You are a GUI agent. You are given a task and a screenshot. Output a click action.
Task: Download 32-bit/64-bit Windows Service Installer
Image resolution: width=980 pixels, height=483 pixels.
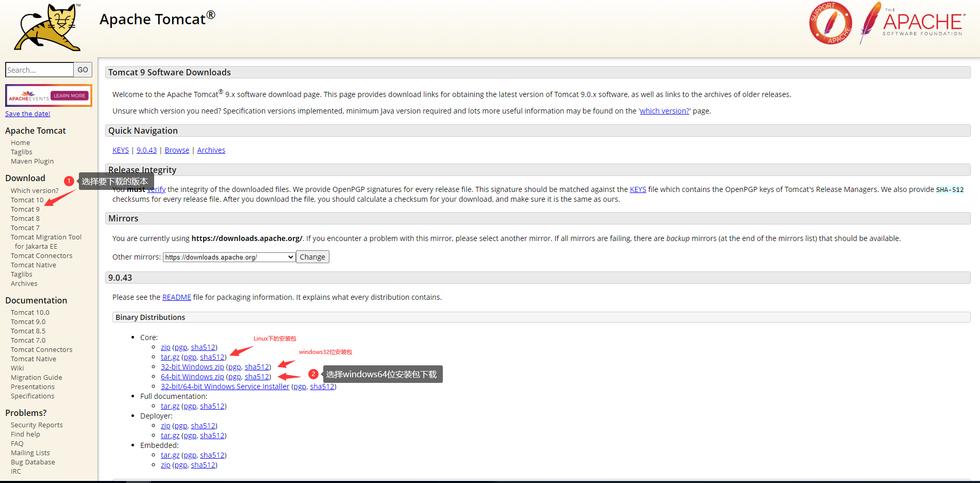click(225, 387)
